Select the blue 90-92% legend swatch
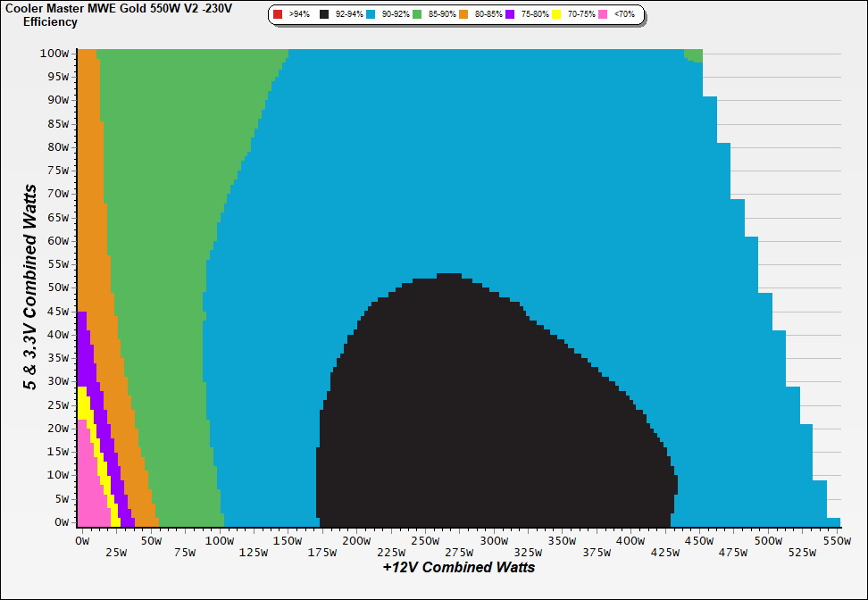The width and height of the screenshot is (868, 600). click(371, 15)
